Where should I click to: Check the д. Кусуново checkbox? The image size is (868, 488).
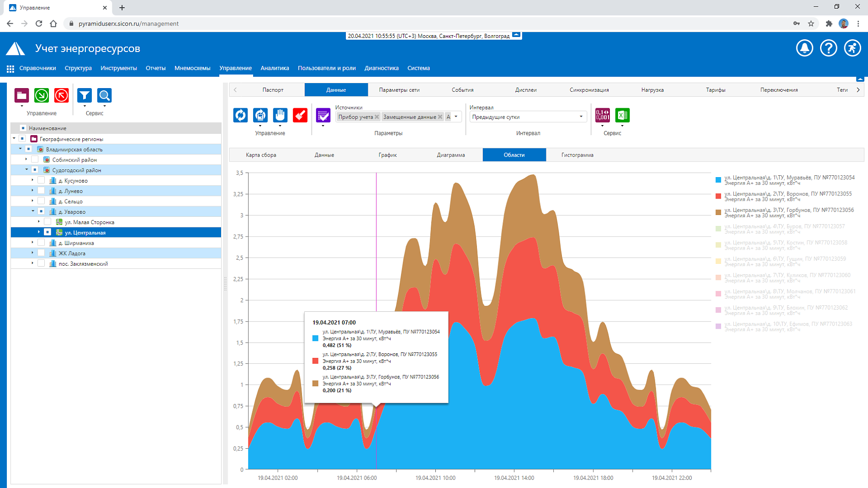[x=41, y=180]
